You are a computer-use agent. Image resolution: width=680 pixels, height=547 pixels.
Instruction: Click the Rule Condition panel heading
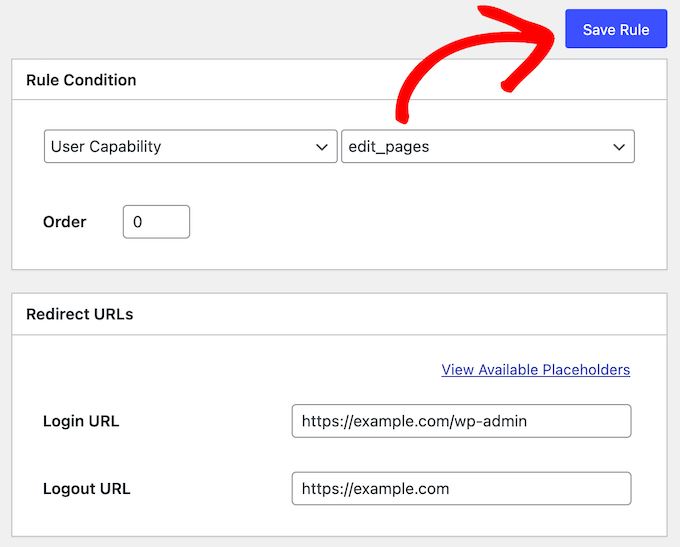click(81, 80)
